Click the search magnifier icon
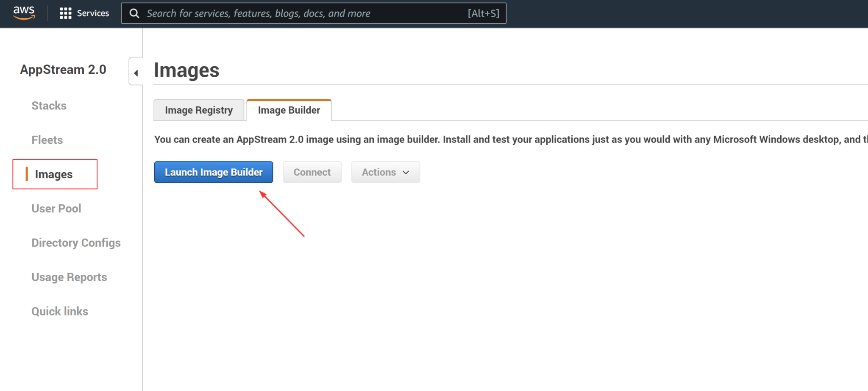Viewport: 868px width, 391px height. pyautogui.click(x=134, y=13)
